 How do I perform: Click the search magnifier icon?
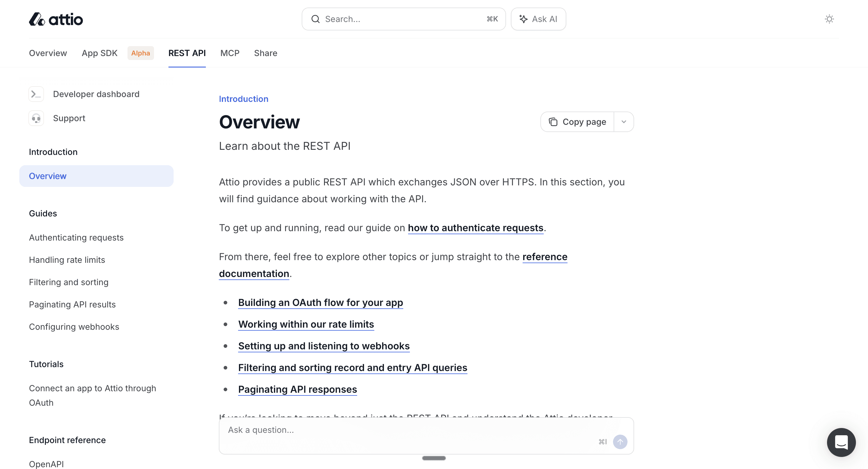point(315,19)
